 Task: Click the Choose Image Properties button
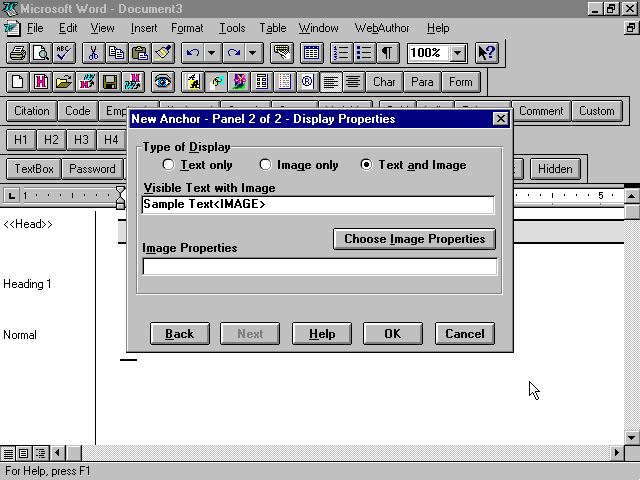pos(414,239)
